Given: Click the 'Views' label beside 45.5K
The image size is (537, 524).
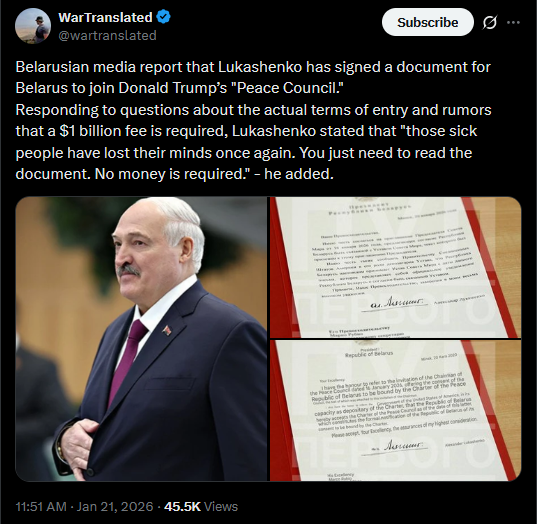Looking at the screenshot, I should (x=221, y=507).
